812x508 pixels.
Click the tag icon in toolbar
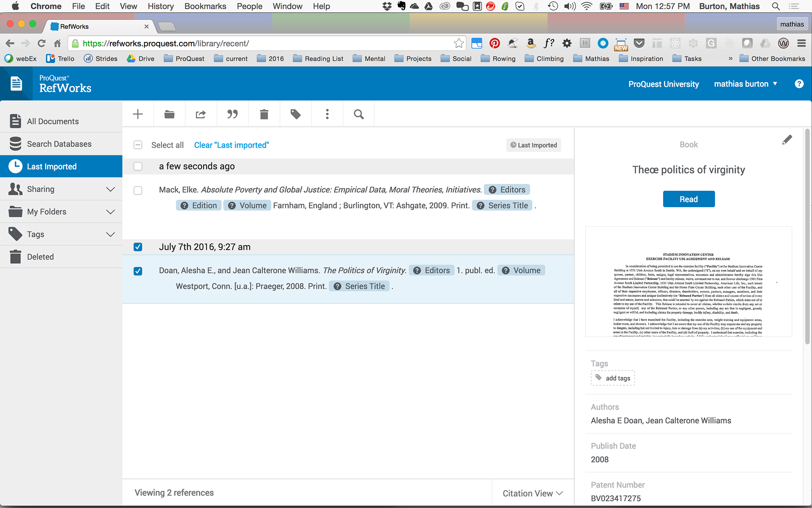296,114
